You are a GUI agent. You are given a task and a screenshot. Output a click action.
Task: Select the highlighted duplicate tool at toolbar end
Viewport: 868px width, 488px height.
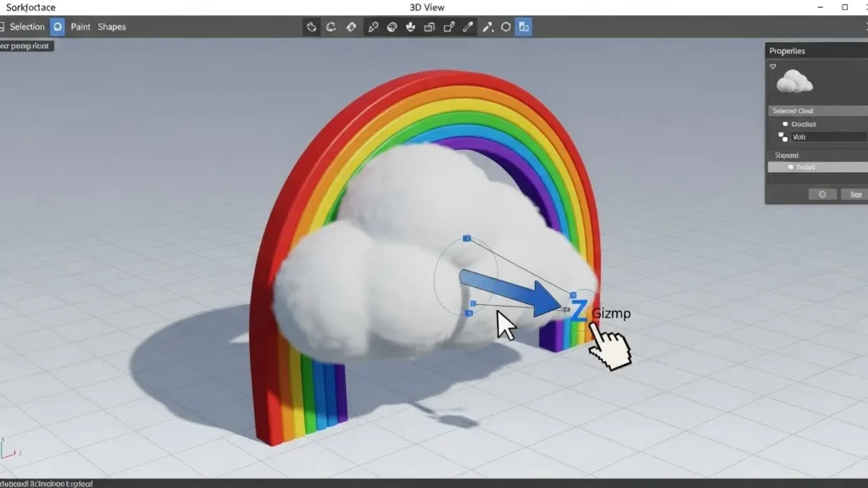click(524, 26)
